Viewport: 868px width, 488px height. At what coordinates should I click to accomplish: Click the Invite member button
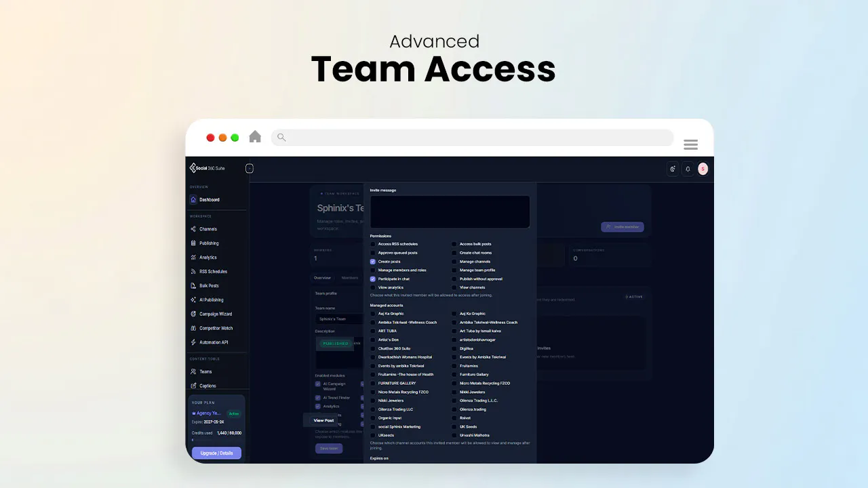tap(623, 228)
